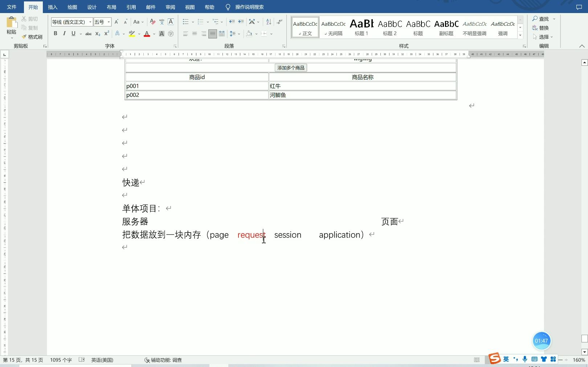Screen dimensions: 588x367
Task: Expand the bullet list options arrow
Action: coord(193,22)
